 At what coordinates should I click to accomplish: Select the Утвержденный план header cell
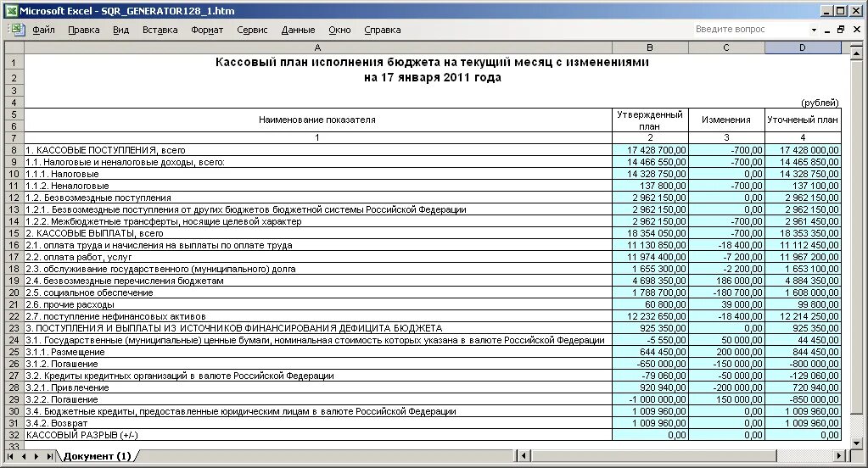coord(650,120)
